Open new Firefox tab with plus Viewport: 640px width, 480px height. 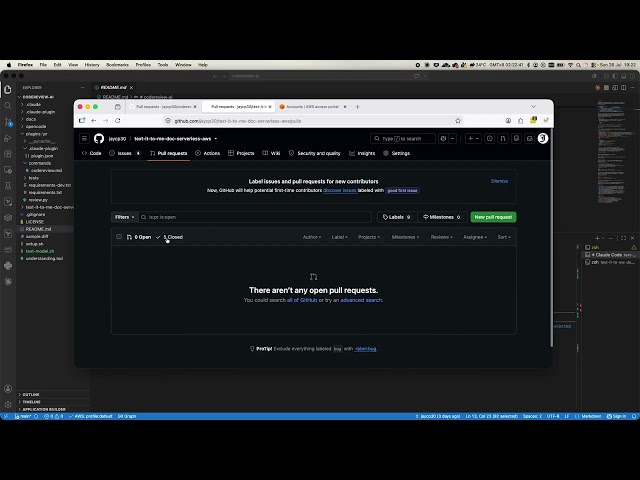pyautogui.click(x=358, y=107)
